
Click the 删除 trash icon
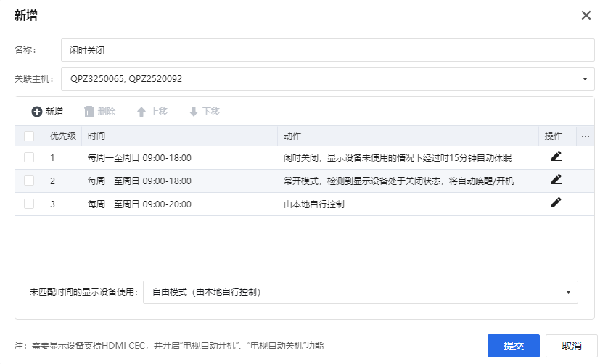89,112
